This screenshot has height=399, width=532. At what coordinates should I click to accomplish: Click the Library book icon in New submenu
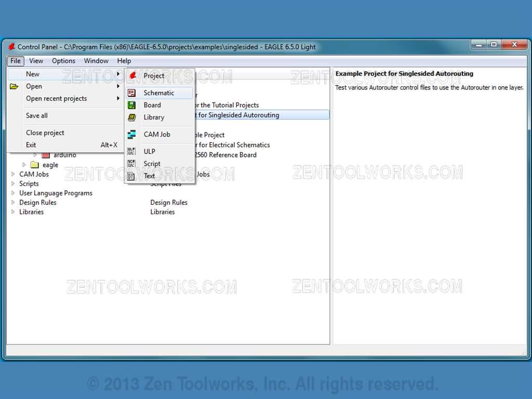pos(131,117)
